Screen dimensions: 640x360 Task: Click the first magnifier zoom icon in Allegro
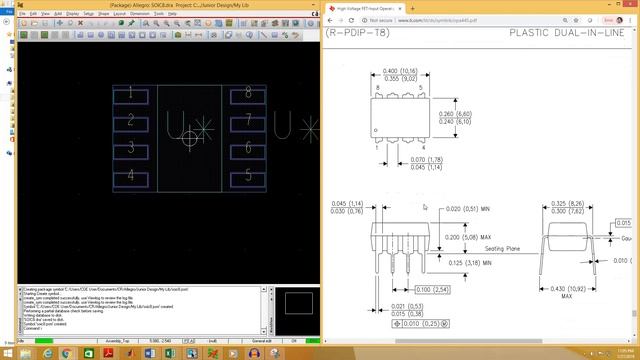point(146,23)
